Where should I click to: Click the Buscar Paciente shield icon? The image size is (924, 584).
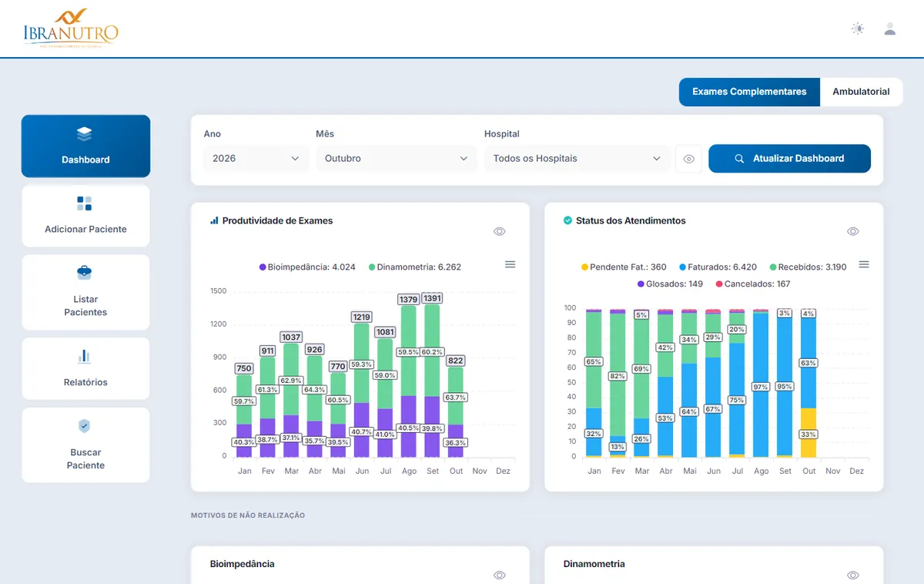tap(85, 426)
